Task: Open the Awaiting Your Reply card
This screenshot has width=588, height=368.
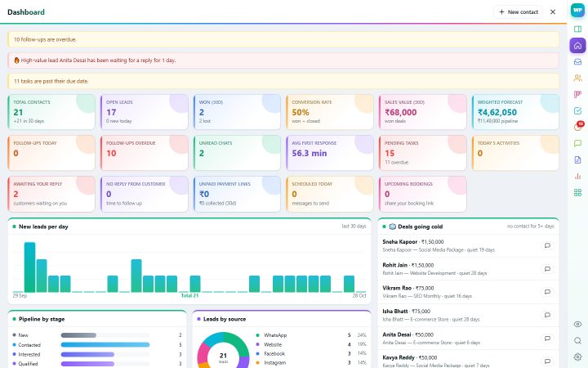Action: point(51,194)
